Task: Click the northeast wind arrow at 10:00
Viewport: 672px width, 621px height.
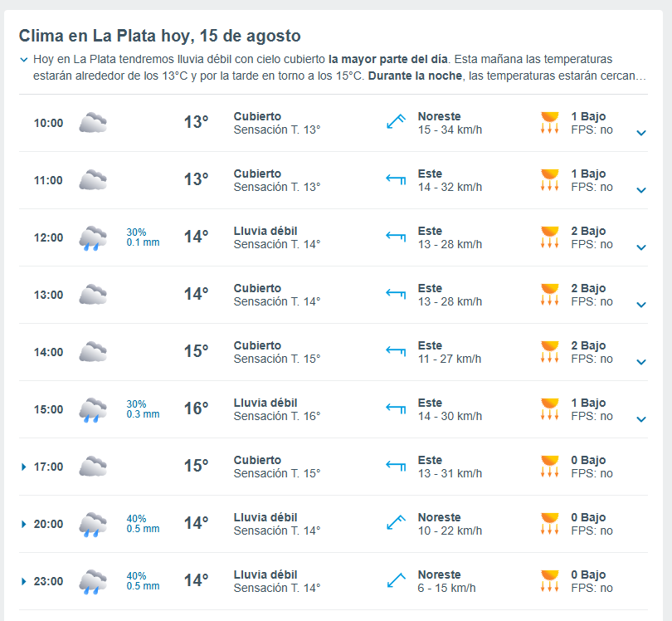Action: (396, 121)
